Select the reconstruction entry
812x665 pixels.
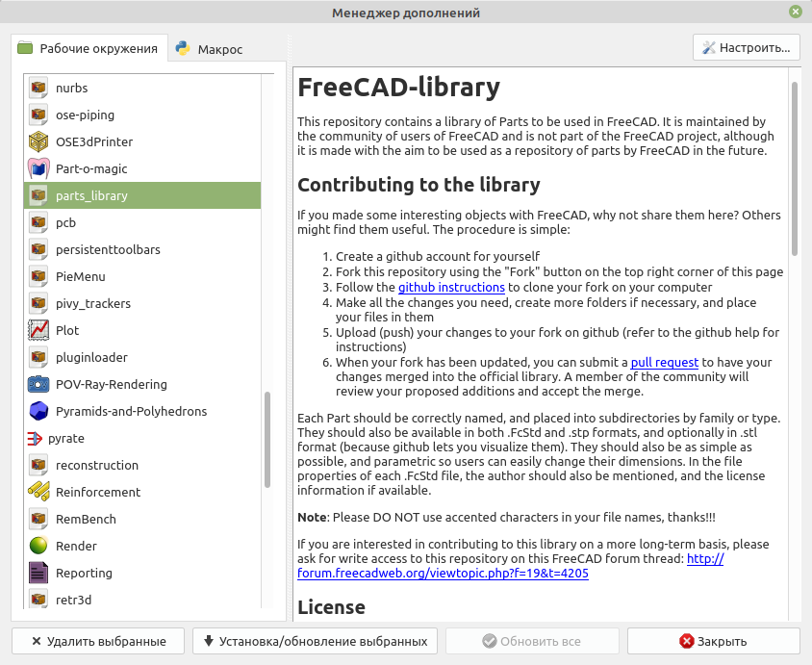[x=142, y=465]
